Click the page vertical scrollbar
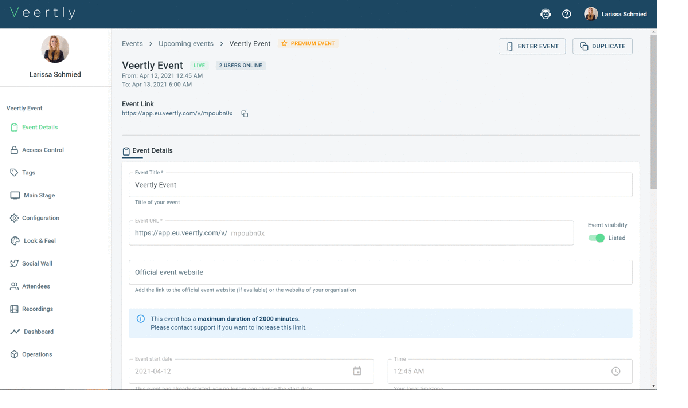Viewport: 688px width, 408px height. tap(653, 112)
